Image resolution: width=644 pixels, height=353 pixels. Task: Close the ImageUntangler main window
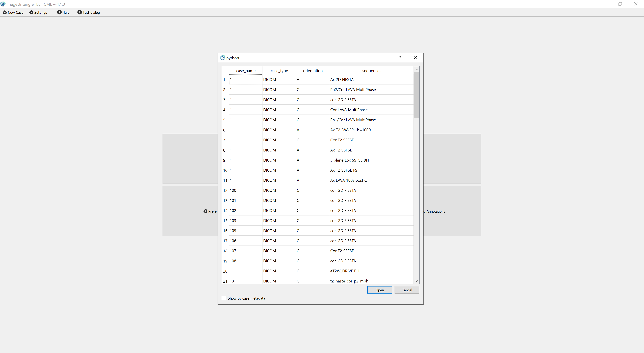click(636, 4)
